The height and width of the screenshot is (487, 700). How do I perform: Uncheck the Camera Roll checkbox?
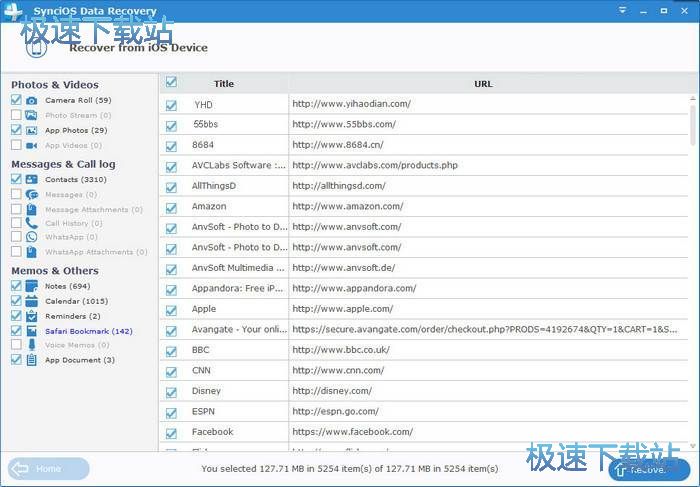(16, 100)
